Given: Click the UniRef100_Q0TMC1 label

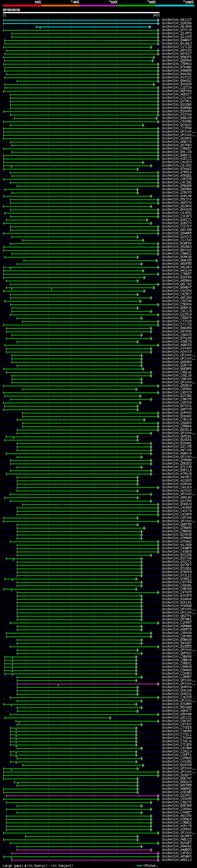Looking at the screenshot, I should (x=176, y=101).
